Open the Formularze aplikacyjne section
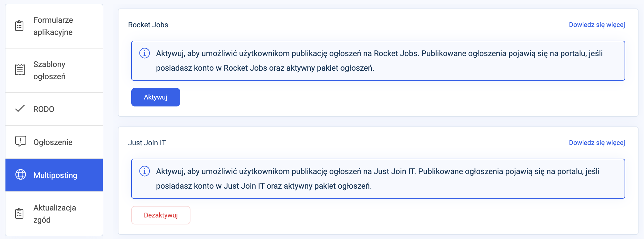 click(53, 26)
